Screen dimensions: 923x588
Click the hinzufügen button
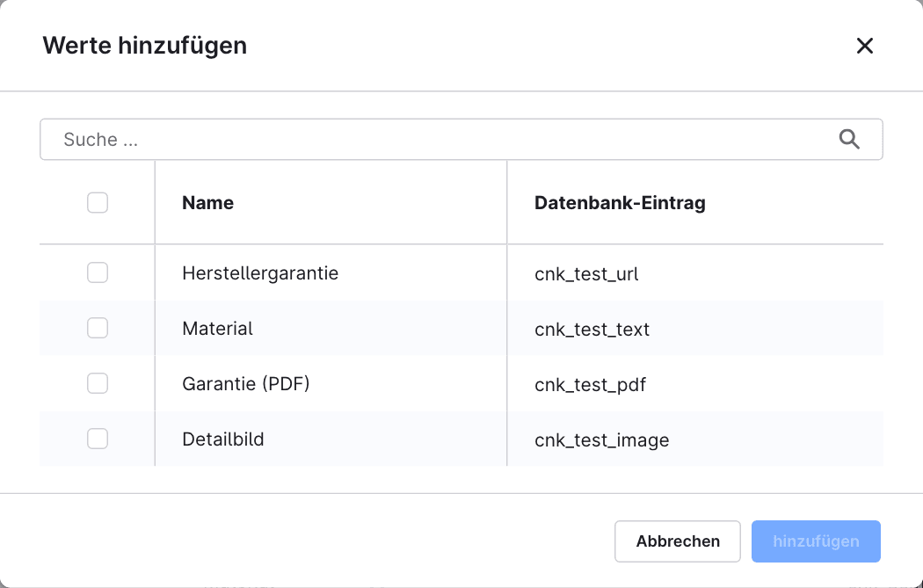(x=816, y=541)
